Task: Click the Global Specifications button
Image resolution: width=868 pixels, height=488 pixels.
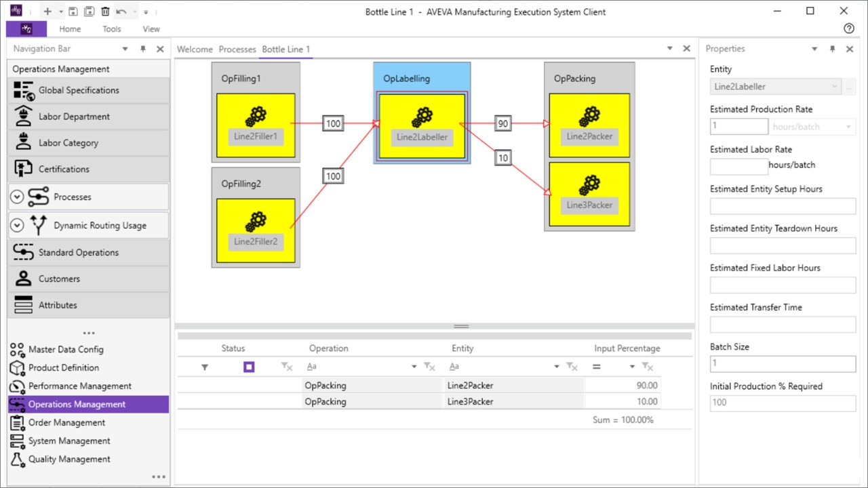Action: 79,91
